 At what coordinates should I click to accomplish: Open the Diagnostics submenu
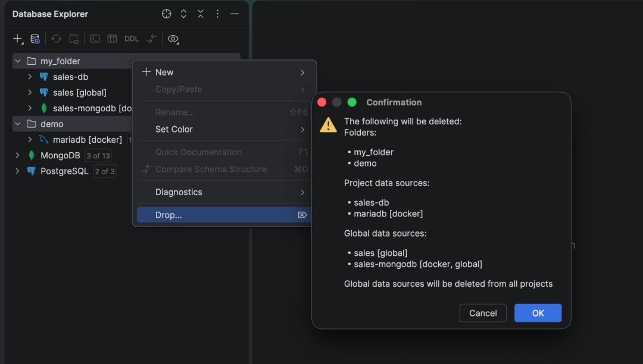pos(224,192)
